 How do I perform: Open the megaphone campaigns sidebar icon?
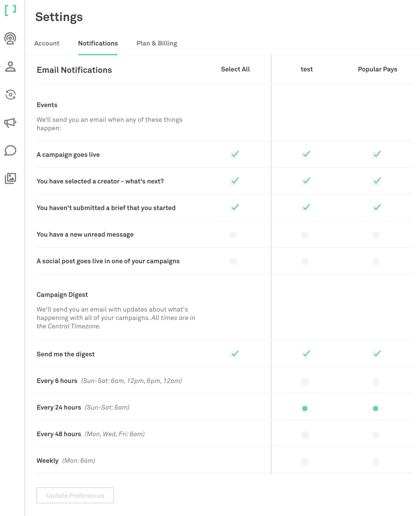coord(10,123)
